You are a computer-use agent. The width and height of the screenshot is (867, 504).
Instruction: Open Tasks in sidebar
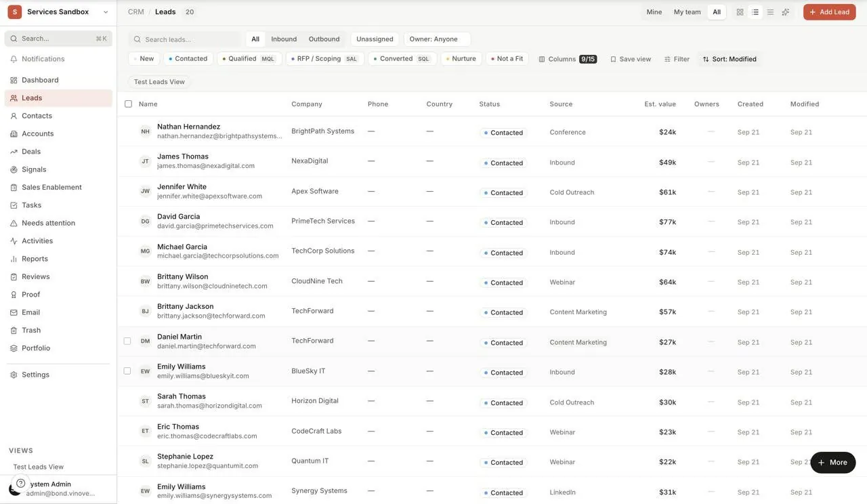coord(58,205)
